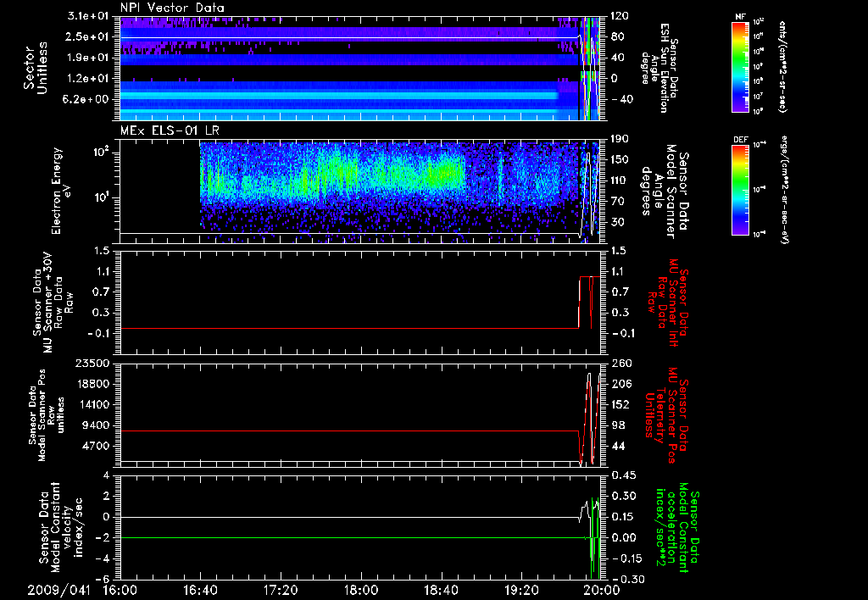Click the NPI sector spectrogram plot
868x600 pixels.
tap(360, 68)
